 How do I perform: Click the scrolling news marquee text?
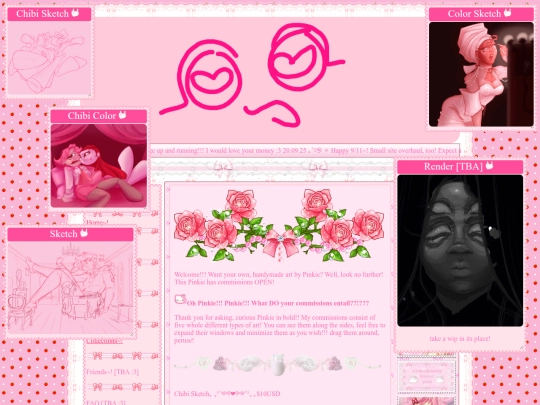point(305,150)
